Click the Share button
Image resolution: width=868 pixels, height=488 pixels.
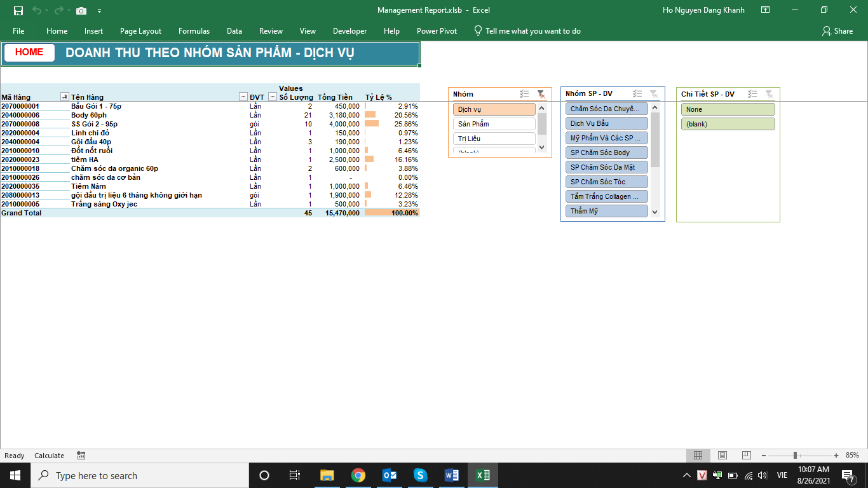tap(837, 30)
